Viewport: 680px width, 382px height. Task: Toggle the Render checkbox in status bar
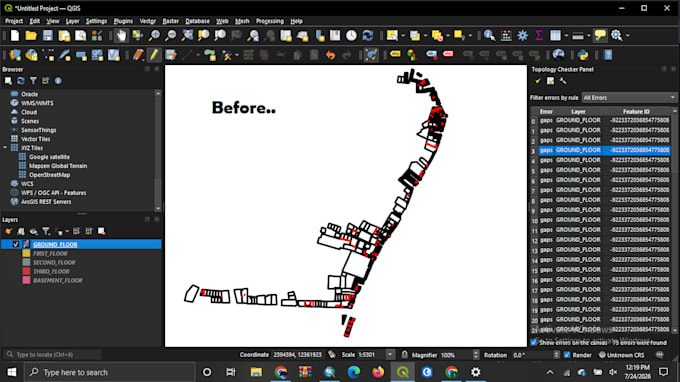click(567, 355)
